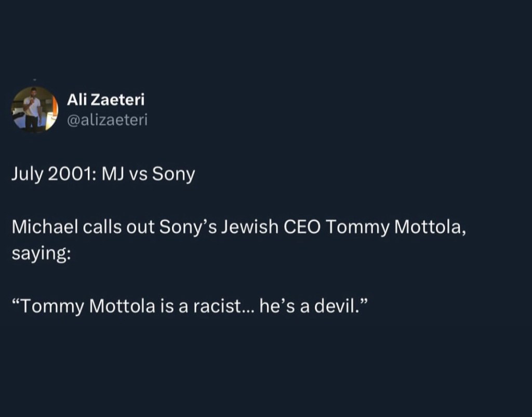Click "Tommy Mottola," ending the second paragraph line

point(395,227)
